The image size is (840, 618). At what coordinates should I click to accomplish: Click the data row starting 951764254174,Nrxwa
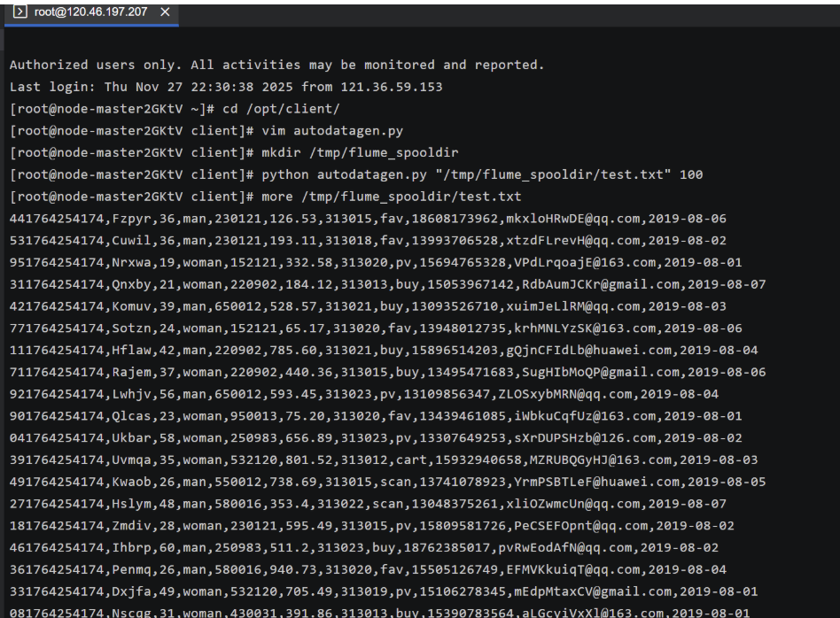point(376,262)
